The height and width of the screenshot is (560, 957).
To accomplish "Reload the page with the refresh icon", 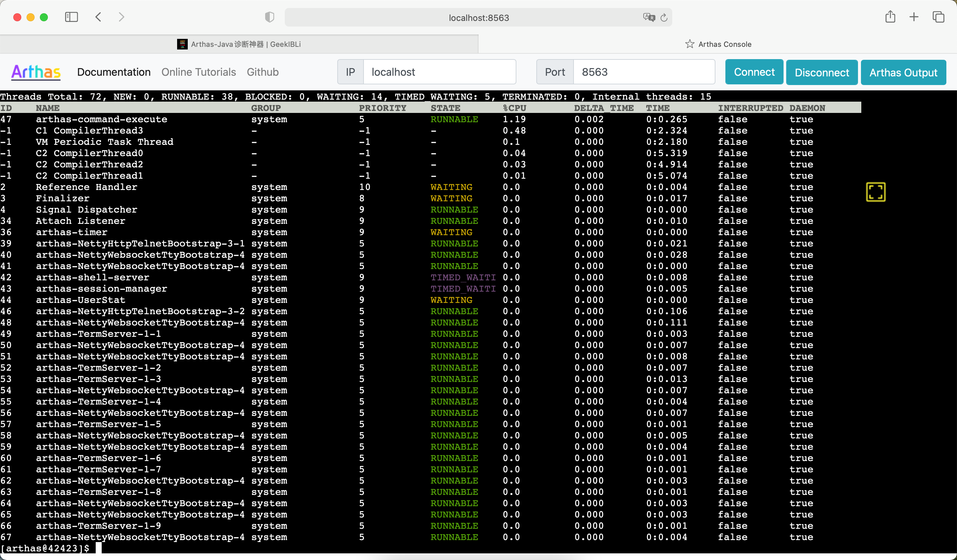I will 664,18.
